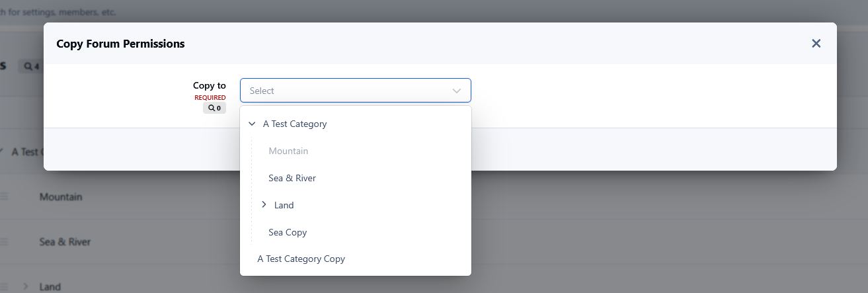Click the Mountain forum in background list

(61, 197)
